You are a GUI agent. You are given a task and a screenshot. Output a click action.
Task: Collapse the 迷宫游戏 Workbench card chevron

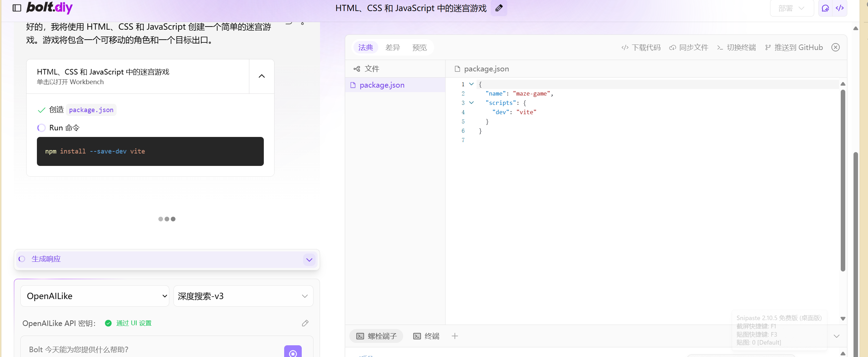point(261,76)
